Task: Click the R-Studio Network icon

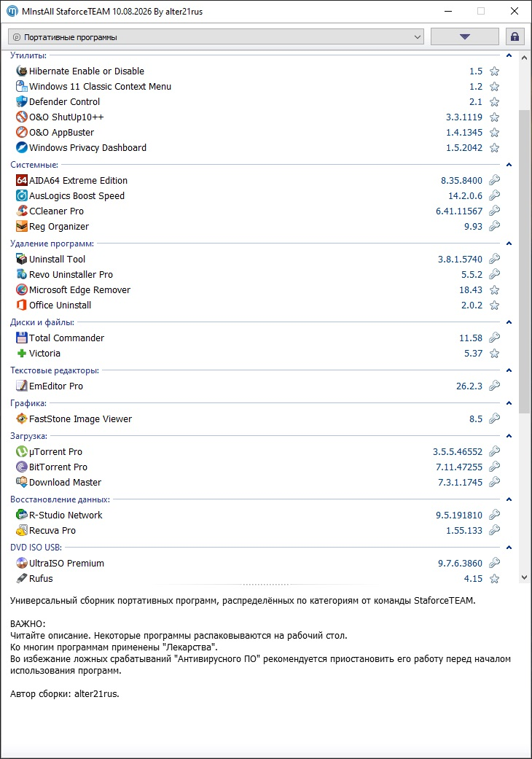Action: click(x=21, y=515)
